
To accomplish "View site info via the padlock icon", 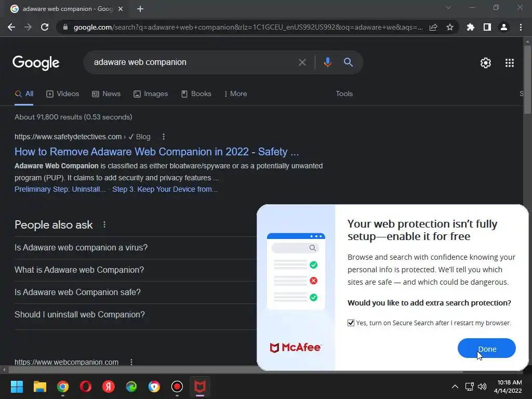I will tap(65, 27).
